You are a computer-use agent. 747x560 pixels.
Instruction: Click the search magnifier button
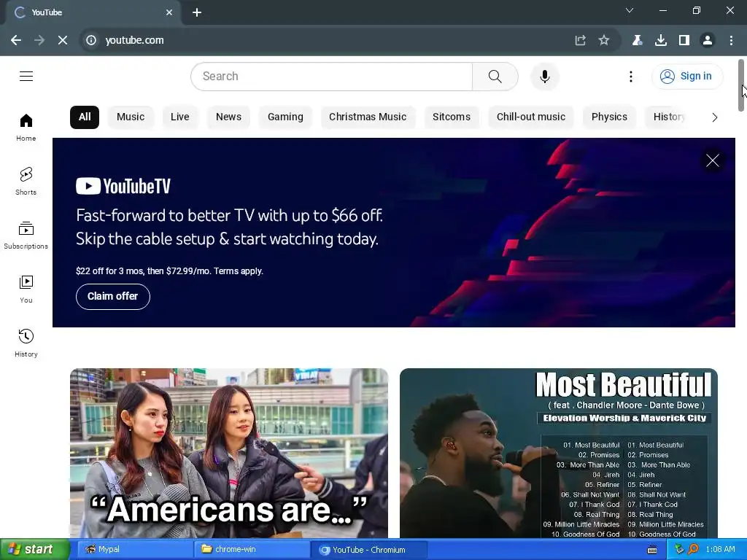pos(495,76)
